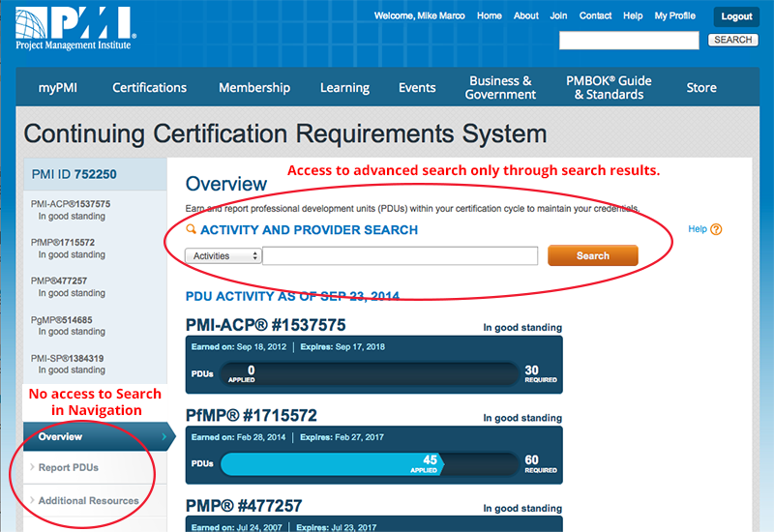Click the Logout button
Screen dimensions: 774x532
[736, 16]
